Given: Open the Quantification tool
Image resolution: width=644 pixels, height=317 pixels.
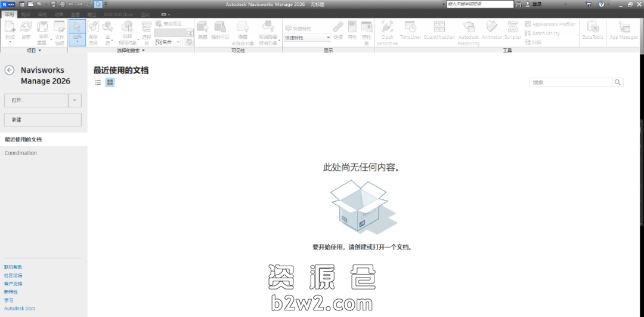Looking at the screenshot, I should tap(439, 32).
